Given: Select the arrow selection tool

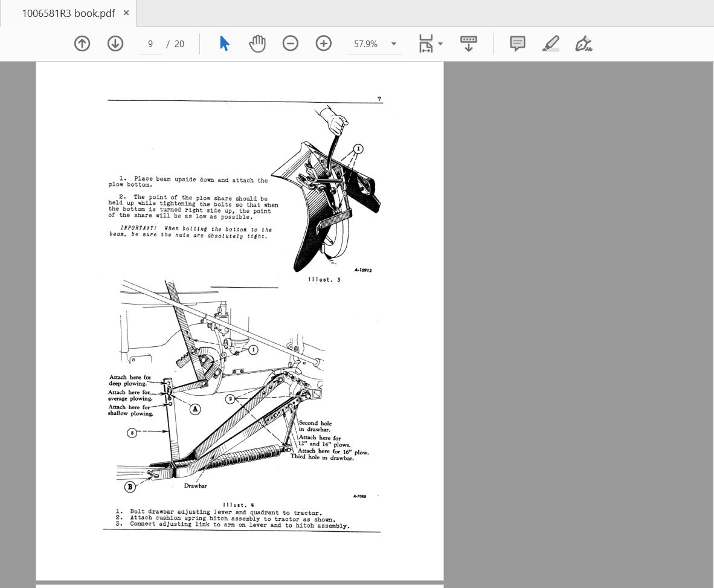Looking at the screenshot, I should (x=224, y=44).
